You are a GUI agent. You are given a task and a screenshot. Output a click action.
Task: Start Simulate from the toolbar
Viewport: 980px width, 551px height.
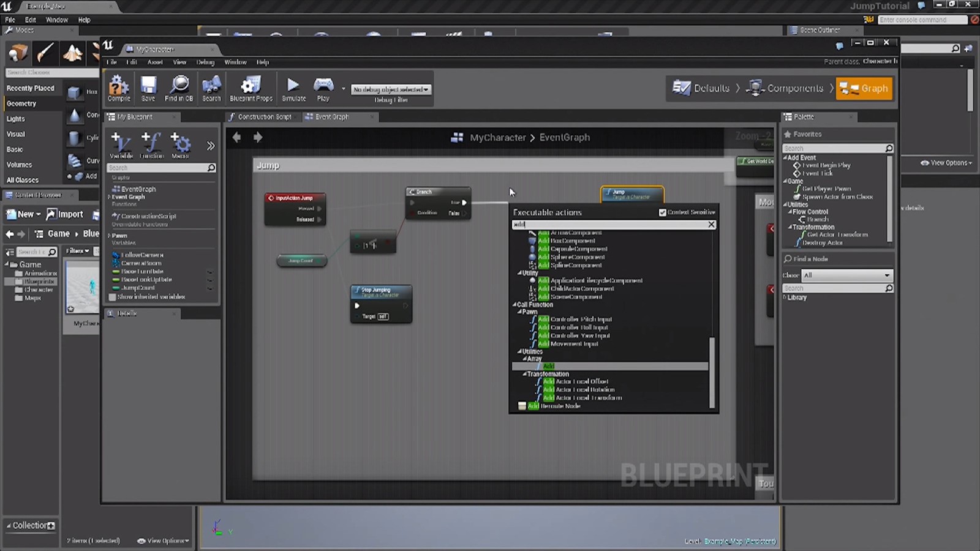click(x=293, y=88)
